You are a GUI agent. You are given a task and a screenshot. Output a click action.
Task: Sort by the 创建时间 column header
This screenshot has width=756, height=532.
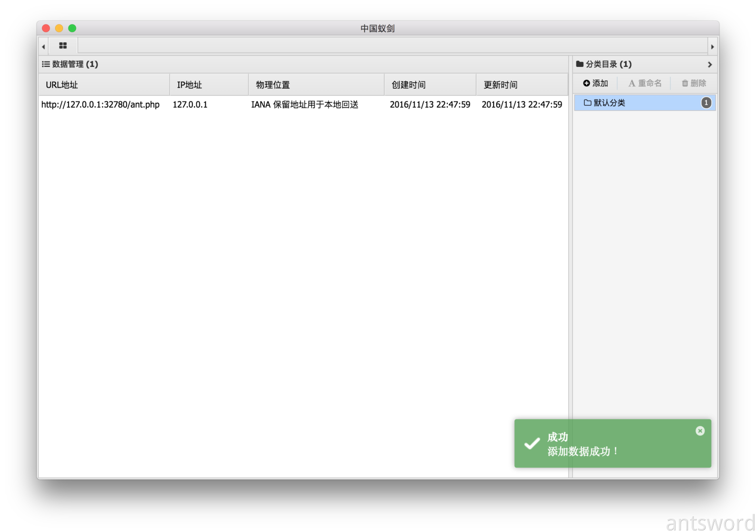(409, 85)
